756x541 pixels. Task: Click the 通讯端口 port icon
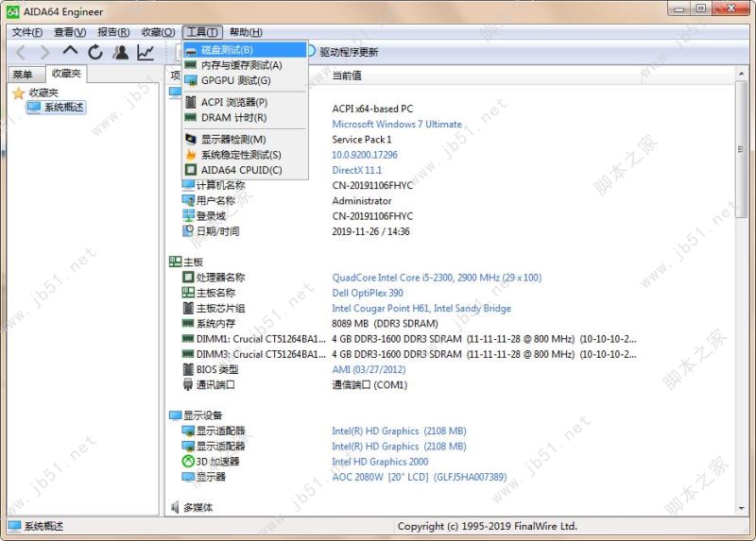(x=188, y=385)
